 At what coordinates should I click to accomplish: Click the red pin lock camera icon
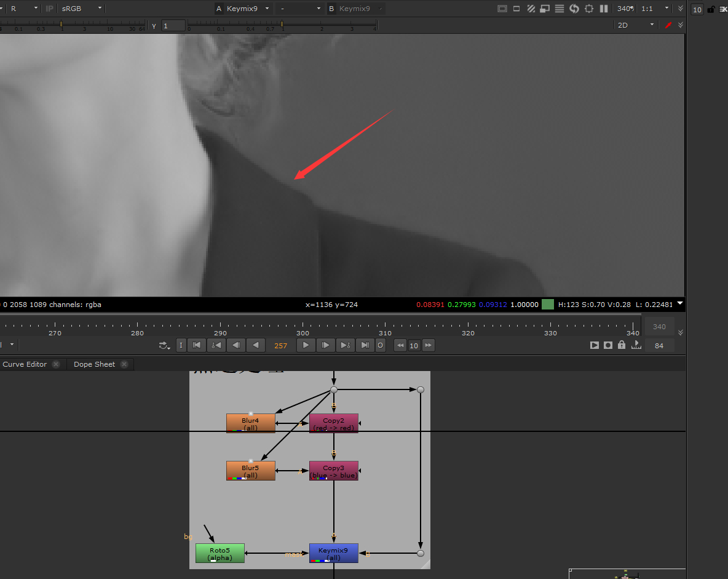[668, 25]
